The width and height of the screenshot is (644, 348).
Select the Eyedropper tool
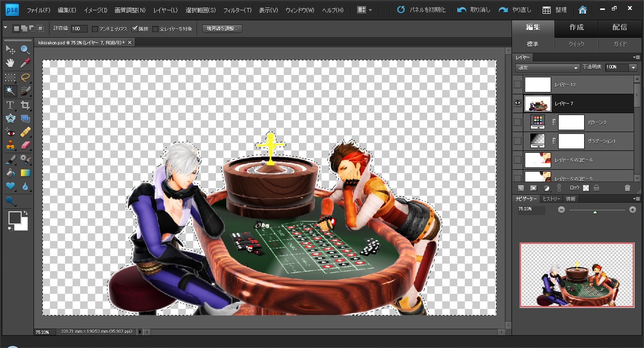pos(25,63)
